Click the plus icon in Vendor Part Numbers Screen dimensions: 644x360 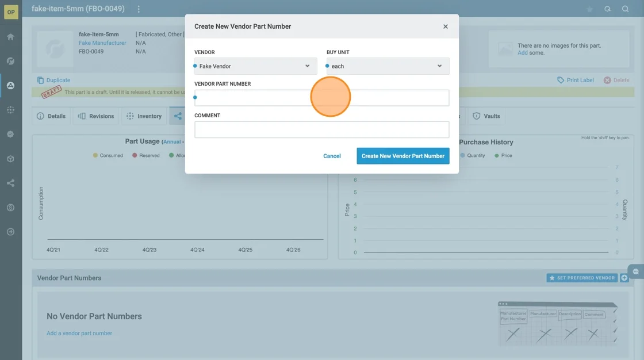tap(624, 278)
